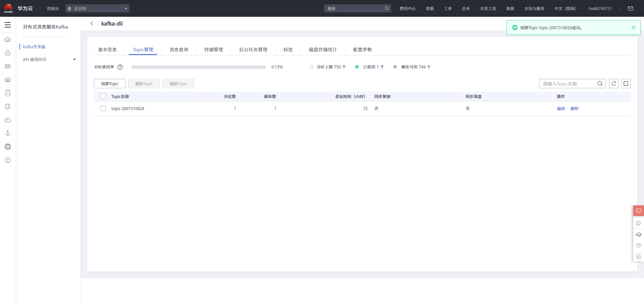
Task: Click 编辑 link for topic-2007310628
Action: [561, 108]
